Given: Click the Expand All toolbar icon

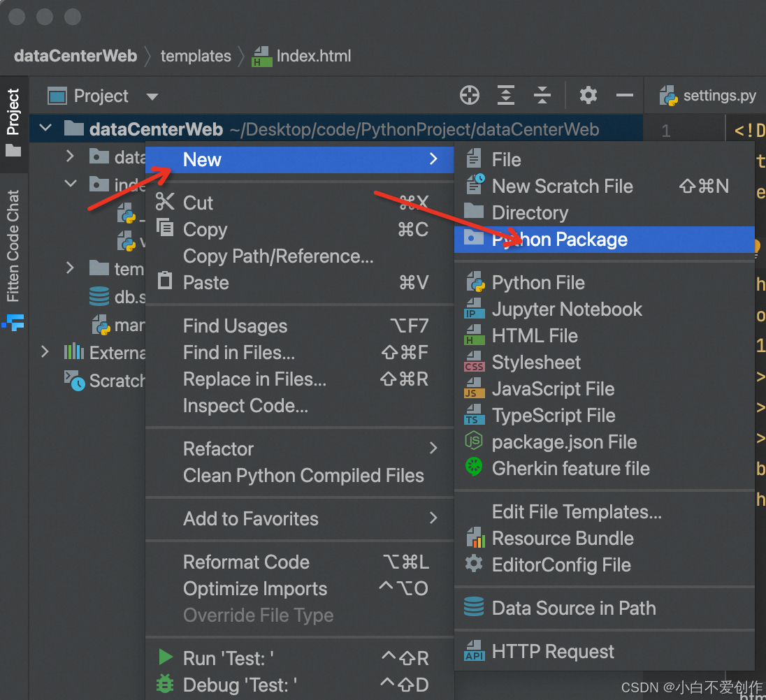Looking at the screenshot, I should pos(505,95).
